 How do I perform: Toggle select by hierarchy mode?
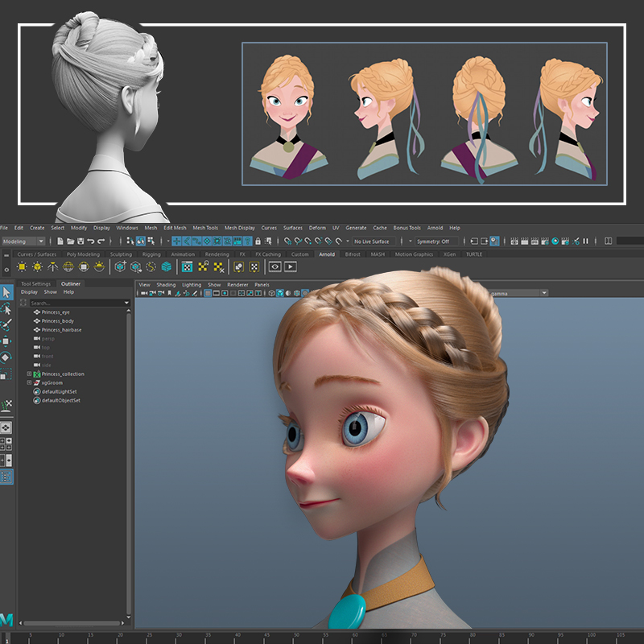(130, 241)
